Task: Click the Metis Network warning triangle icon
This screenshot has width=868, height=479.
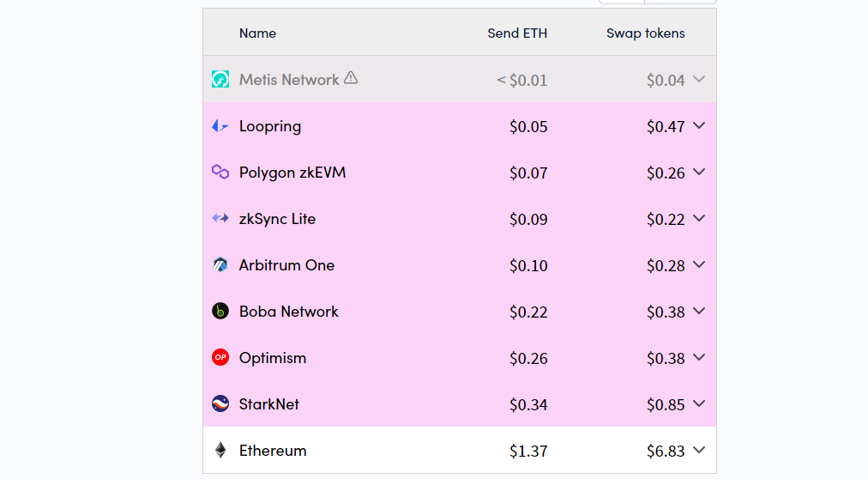Action: (x=351, y=78)
